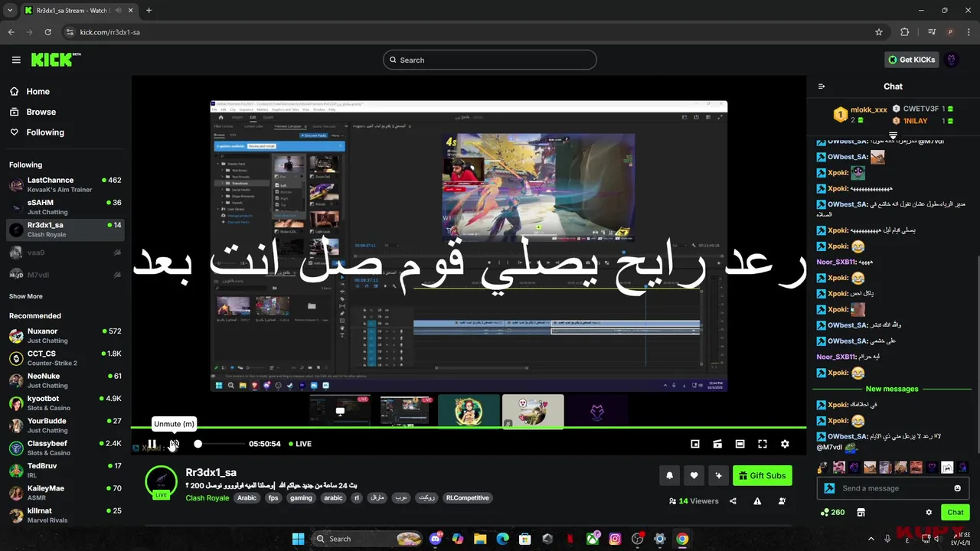Viewport: 980px width, 551px height.
Task: Open browser extensions puzzle icon
Action: [905, 32]
